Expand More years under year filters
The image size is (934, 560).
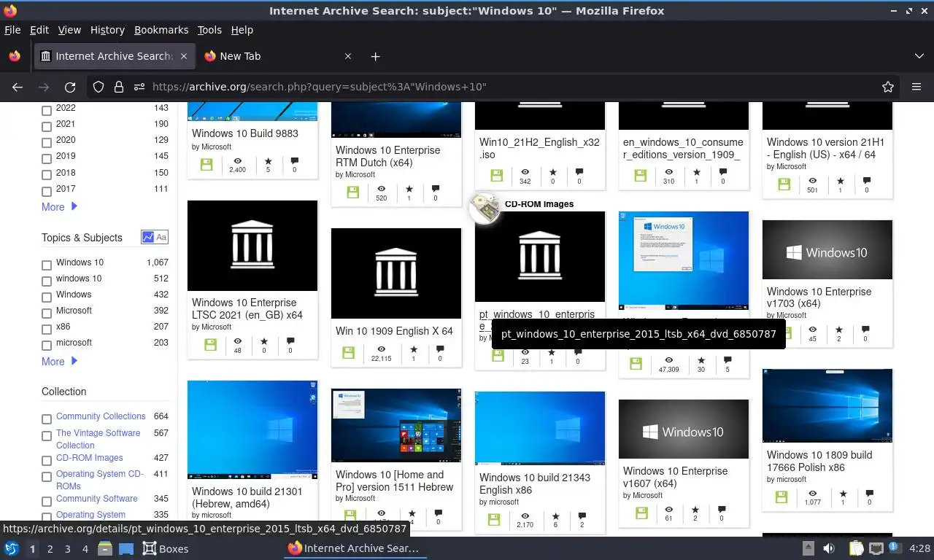click(59, 207)
